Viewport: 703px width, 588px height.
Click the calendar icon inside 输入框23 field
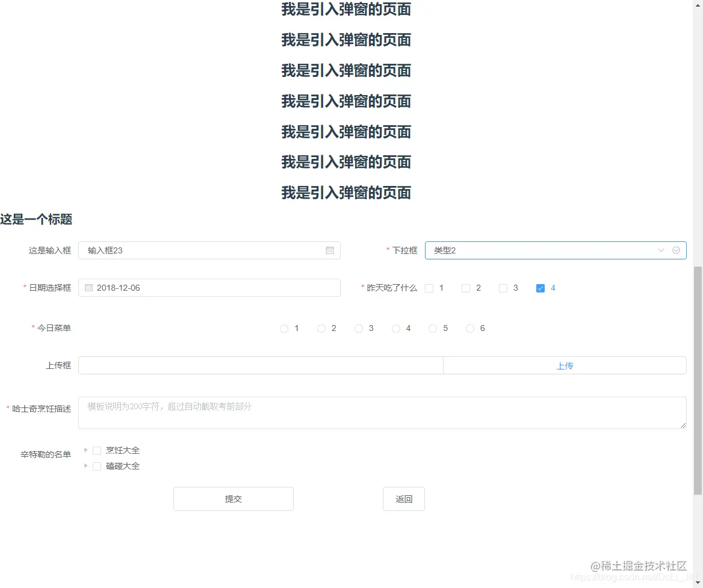coord(330,250)
